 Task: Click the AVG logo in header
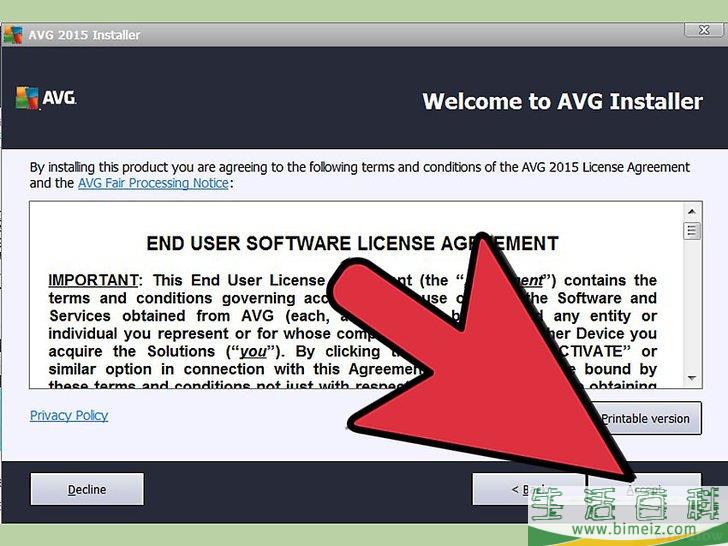click(46, 98)
